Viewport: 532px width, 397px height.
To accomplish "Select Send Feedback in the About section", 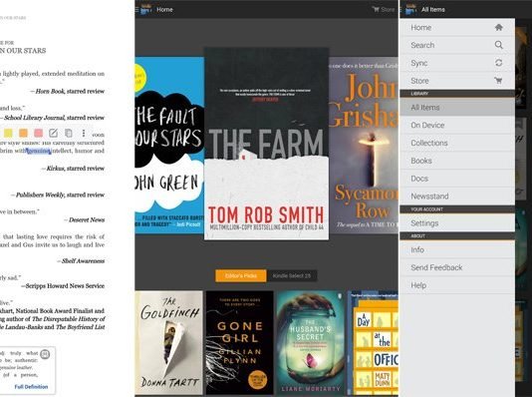I will [457, 267].
